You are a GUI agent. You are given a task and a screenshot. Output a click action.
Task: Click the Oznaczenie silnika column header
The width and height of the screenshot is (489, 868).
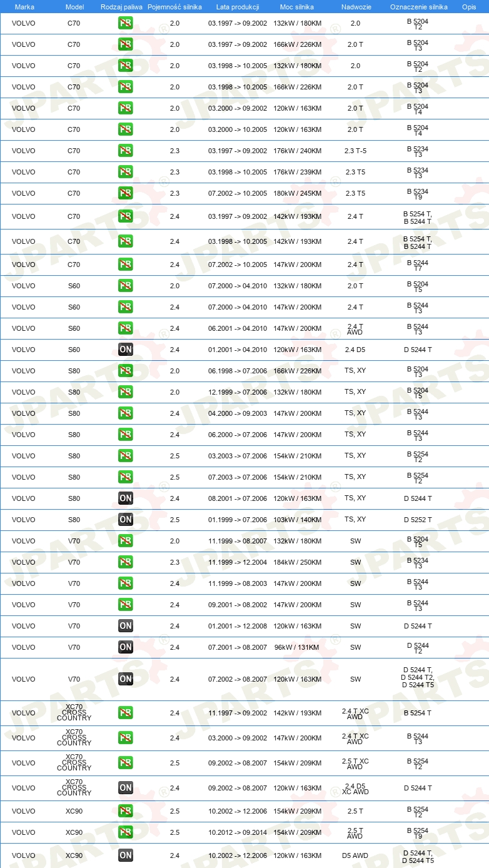click(418, 7)
